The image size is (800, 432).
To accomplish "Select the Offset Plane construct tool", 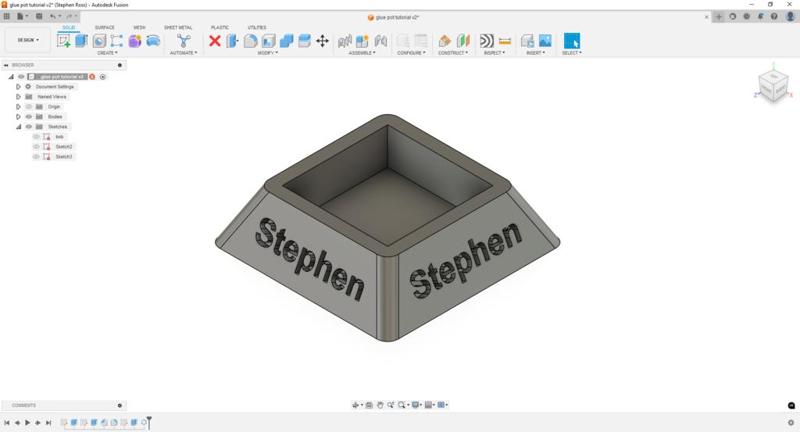I will tap(444, 41).
